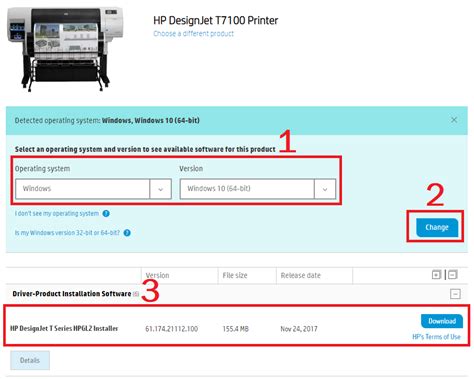Image resolution: width=474 pixels, height=379 pixels.
Task: Select the file size 155.4 MB
Action: coord(236,329)
